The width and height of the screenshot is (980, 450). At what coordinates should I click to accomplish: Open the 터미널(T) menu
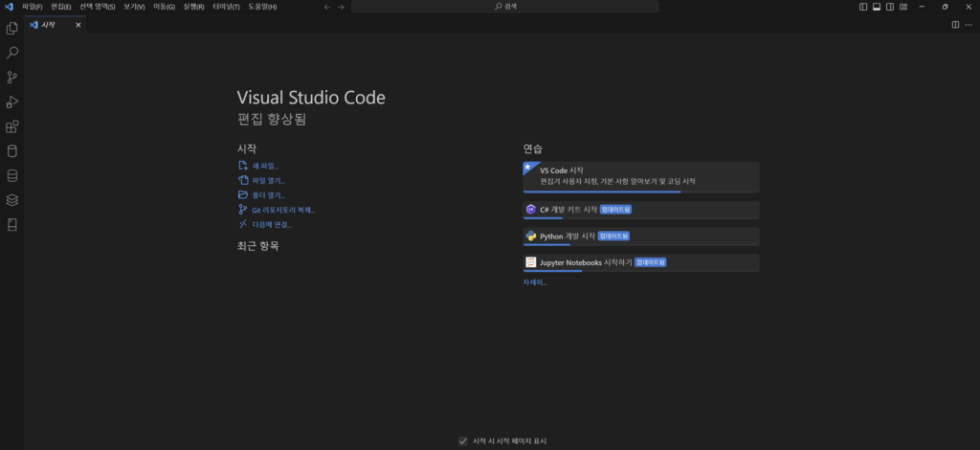(226, 7)
